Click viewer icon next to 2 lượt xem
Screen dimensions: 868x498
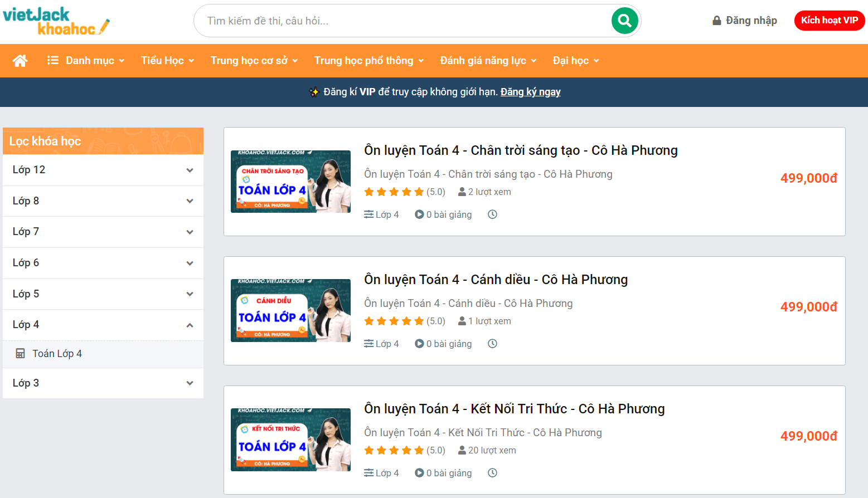coord(462,192)
